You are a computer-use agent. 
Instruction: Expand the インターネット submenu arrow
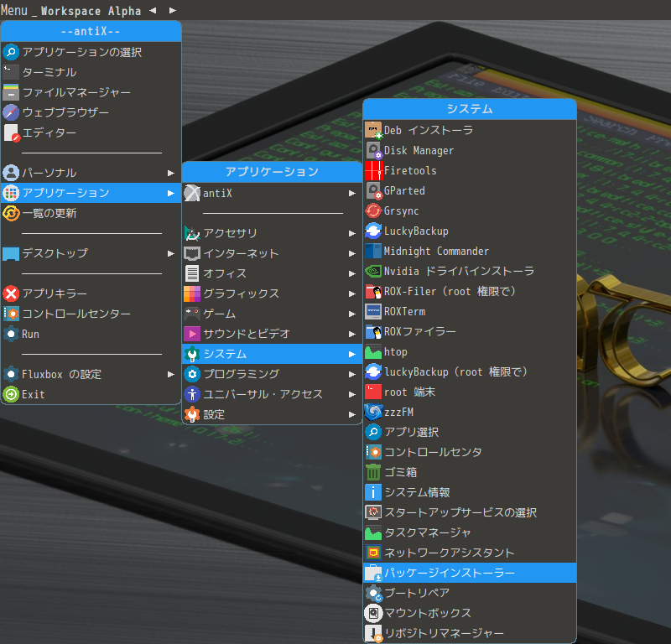point(351,253)
